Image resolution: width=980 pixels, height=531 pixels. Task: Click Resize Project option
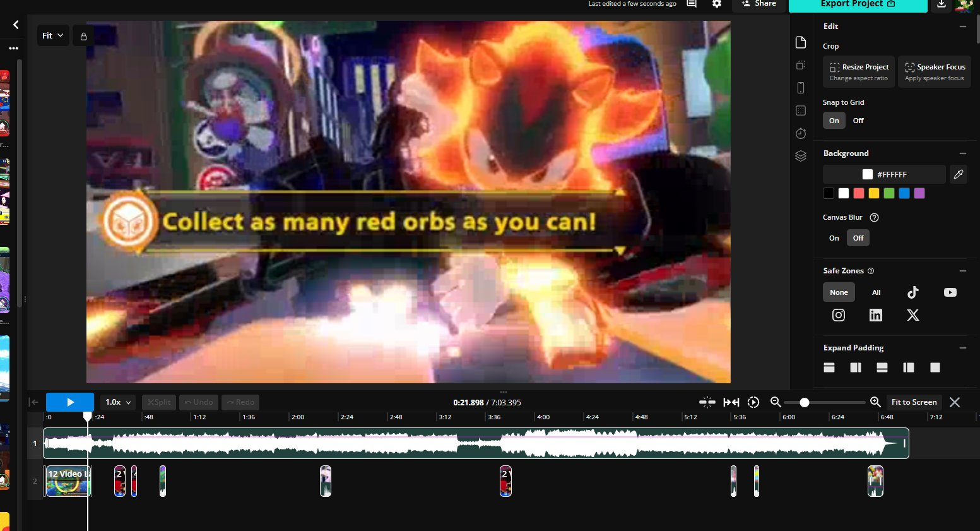pos(858,72)
